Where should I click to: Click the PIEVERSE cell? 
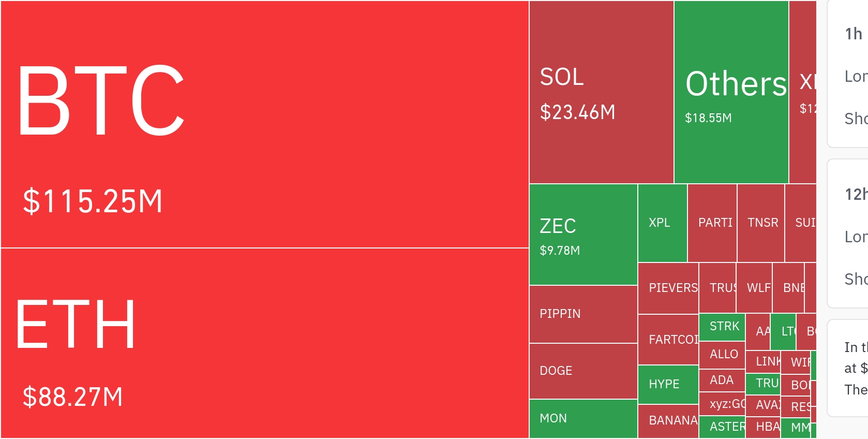[x=668, y=288]
